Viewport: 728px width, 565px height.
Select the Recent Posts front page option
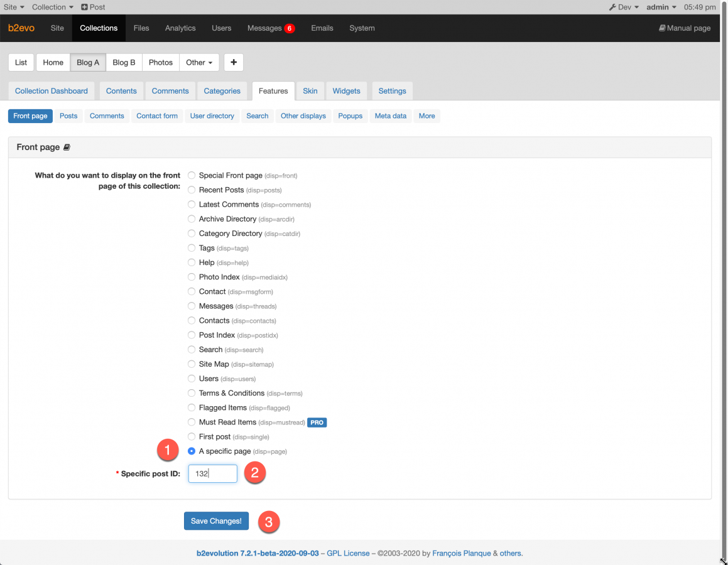[191, 190]
